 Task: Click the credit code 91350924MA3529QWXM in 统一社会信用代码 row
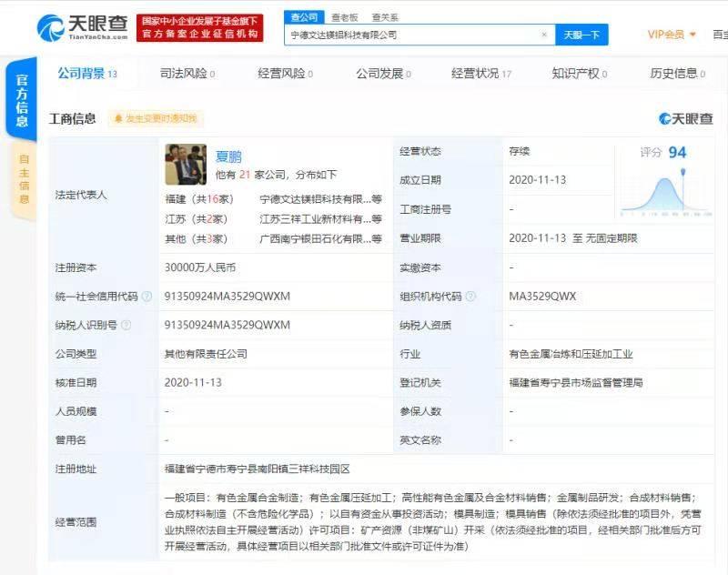(x=227, y=296)
